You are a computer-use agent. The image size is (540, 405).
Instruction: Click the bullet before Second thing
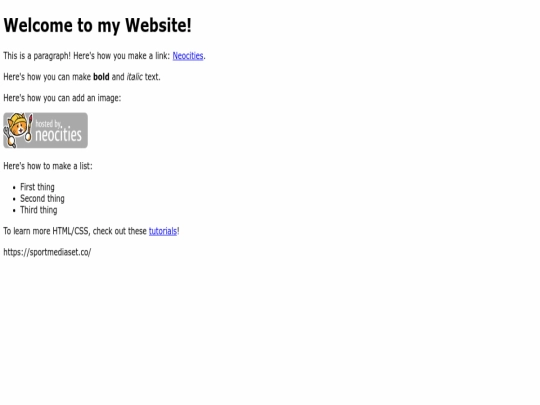click(14, 199)
